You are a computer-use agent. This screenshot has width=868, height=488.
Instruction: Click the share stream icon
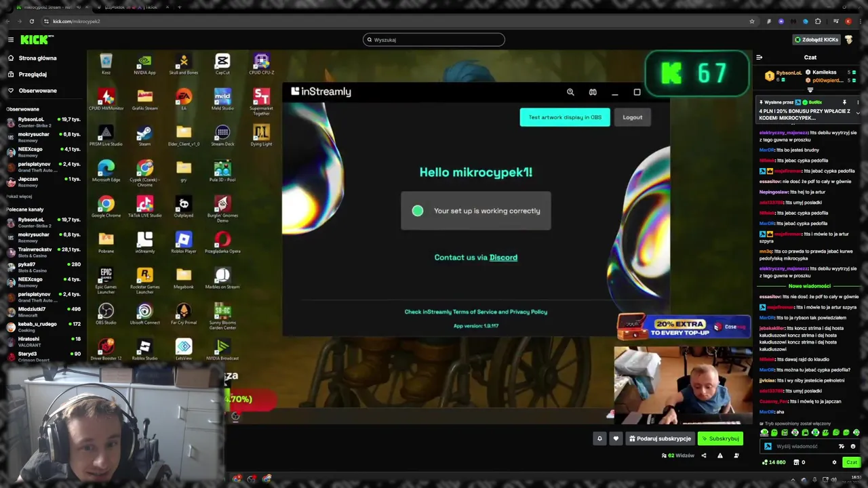point(703,455)
